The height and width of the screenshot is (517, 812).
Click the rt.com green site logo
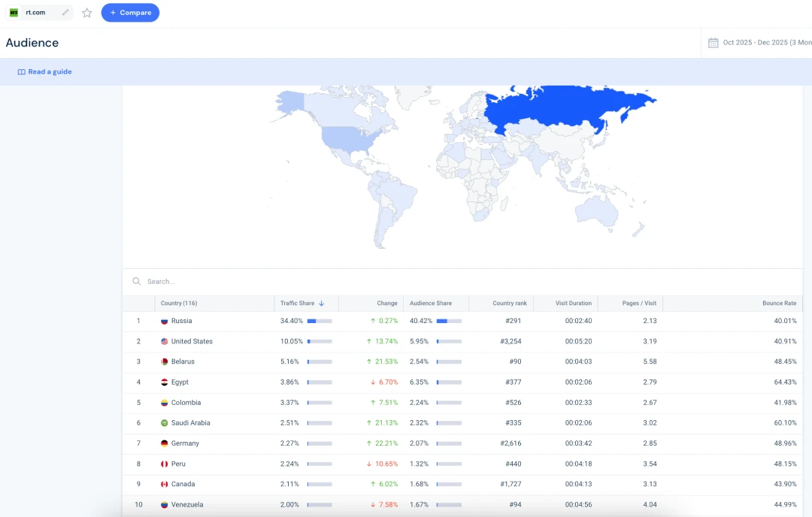point(14,13)
